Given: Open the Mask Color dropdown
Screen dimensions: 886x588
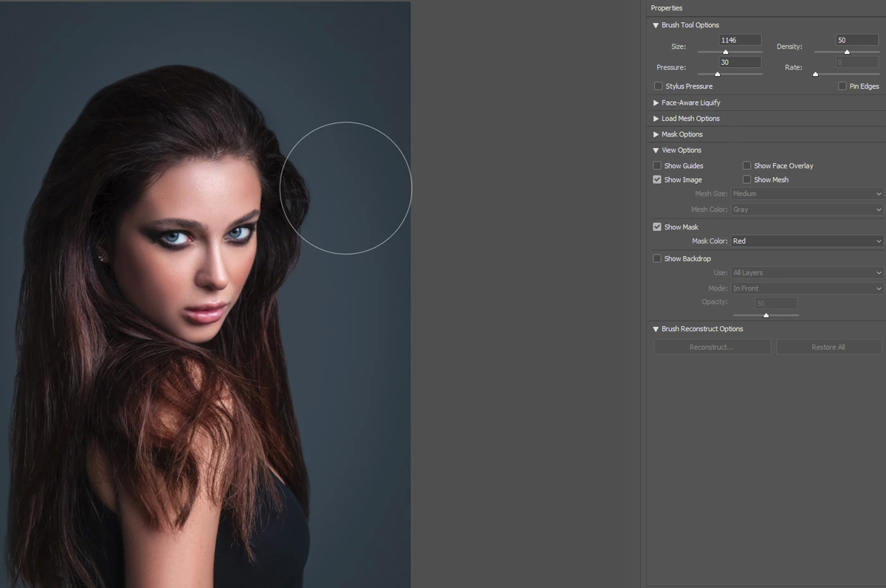Looking at the screenshot, I should (806, 241).
